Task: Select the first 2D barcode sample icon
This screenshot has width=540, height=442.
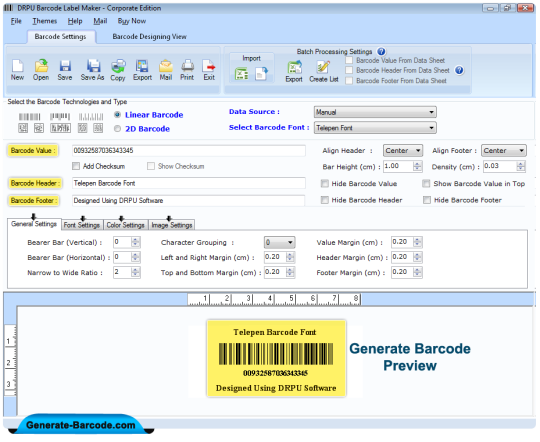Action: pyautogui.click(x=23, y=129)
